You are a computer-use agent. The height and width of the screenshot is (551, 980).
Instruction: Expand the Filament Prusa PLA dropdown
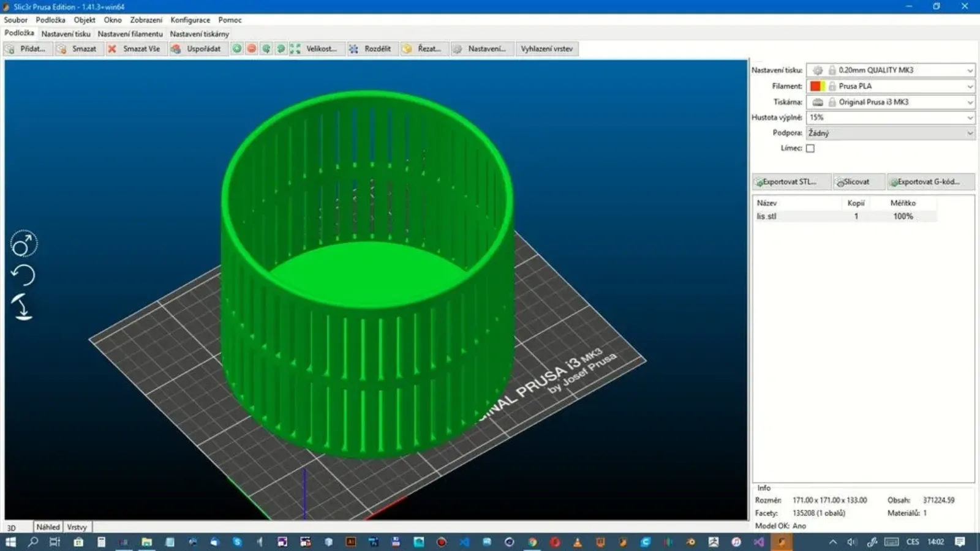(891, 86)
